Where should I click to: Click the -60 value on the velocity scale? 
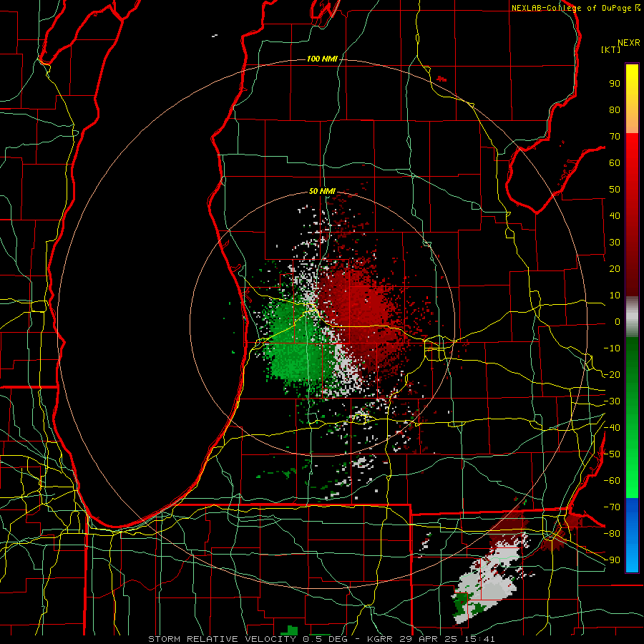pyautogui.click(x=612, y=481)
